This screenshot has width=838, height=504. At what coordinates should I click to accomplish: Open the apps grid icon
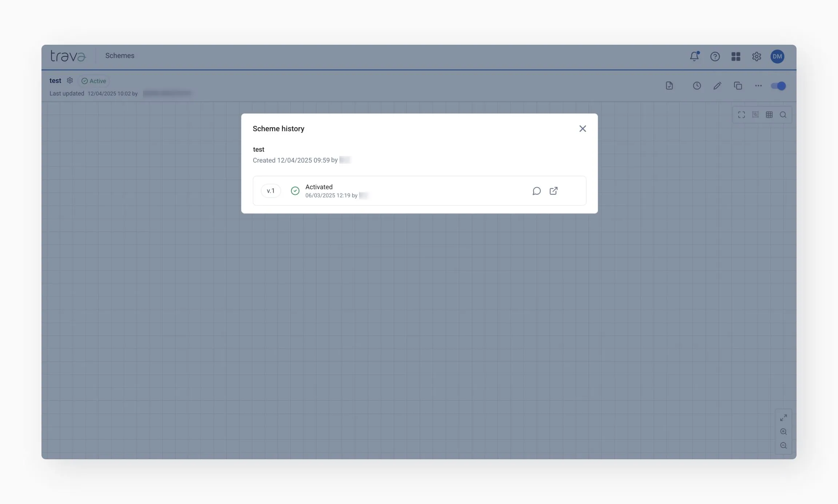point(736,56)
